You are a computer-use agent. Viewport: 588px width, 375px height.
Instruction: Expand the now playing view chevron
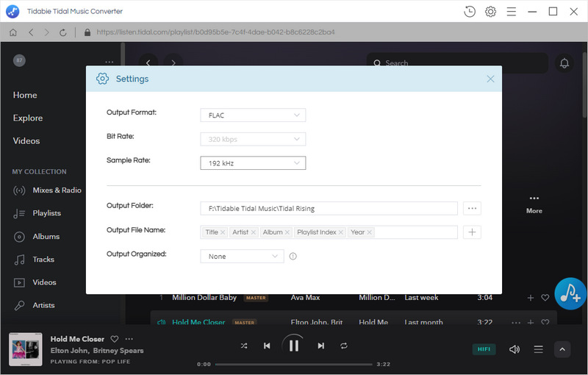tap(562, 349)
